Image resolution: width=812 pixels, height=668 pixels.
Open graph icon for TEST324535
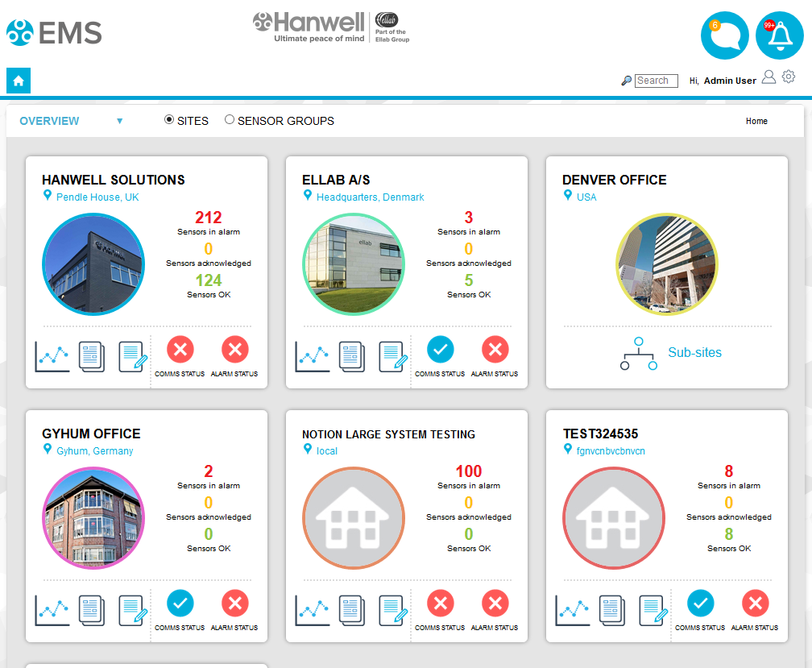(573, 610)
